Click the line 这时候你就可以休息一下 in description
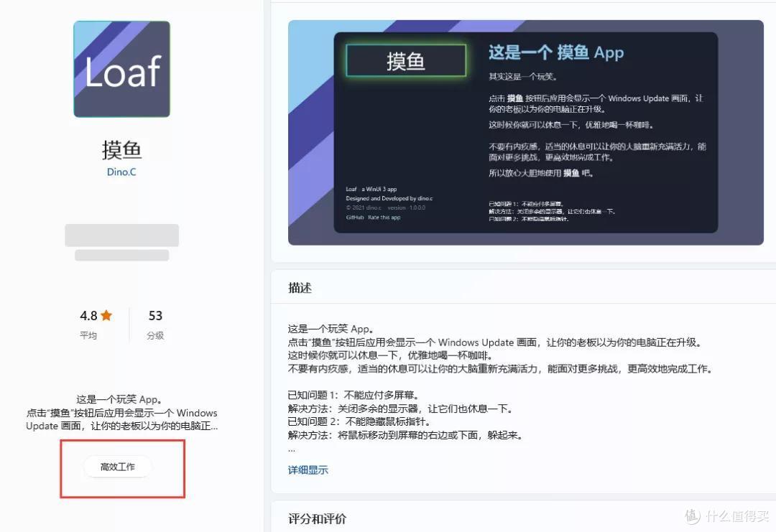The height and width of the screenshot is (532, 776). [x=390, y=355]
